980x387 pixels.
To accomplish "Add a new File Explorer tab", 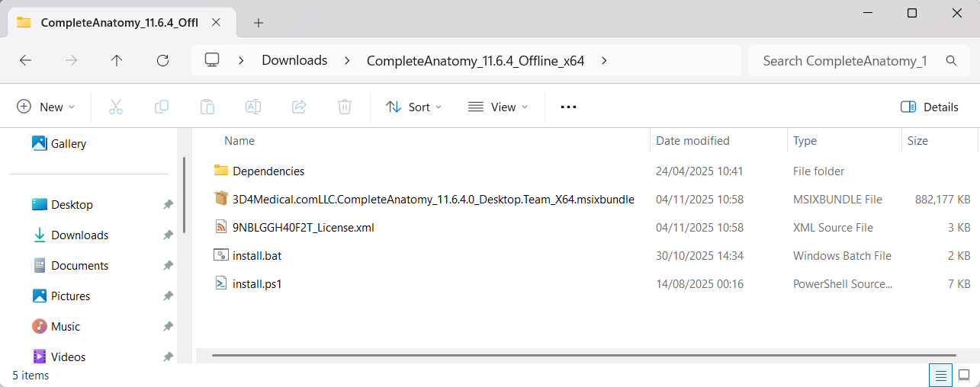I will pos(259,23).
